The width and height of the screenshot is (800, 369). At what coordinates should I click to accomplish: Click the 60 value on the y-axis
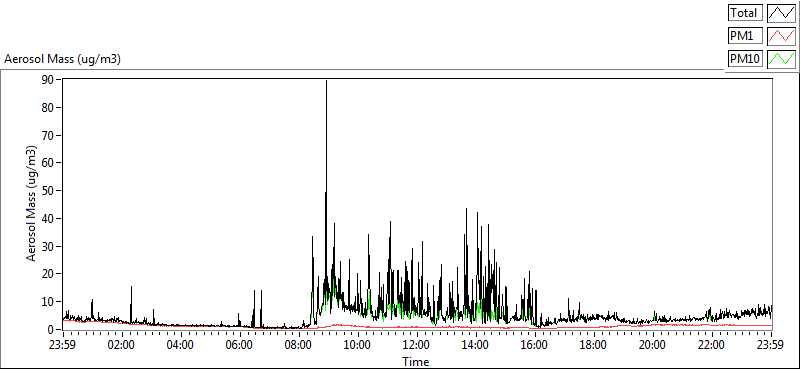[x=48, y=163]
